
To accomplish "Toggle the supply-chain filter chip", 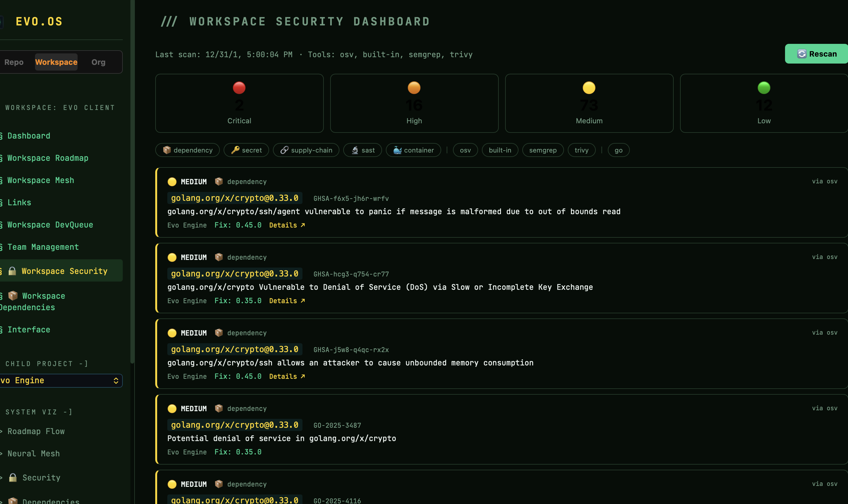I will (306, 150).
